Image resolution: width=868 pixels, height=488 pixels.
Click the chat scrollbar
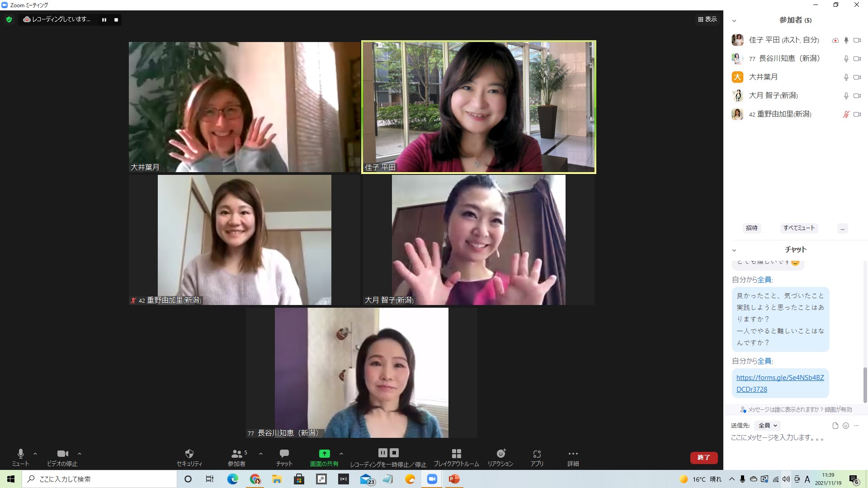click(865, 385)
